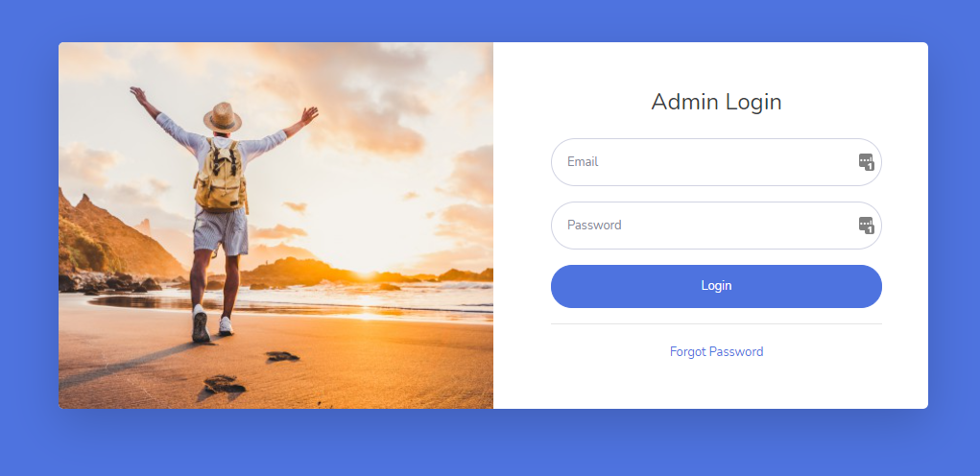The image size is (980, 476).
Task: Focus the Email input field
Action: (716, 162)
